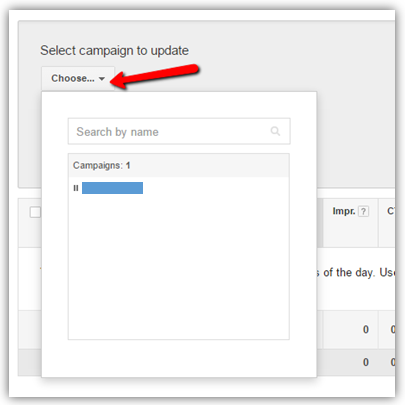The height and width of the screenshot is (405, 405).
Task: Click the magnifier search icon
Action: tap(275, 131)
